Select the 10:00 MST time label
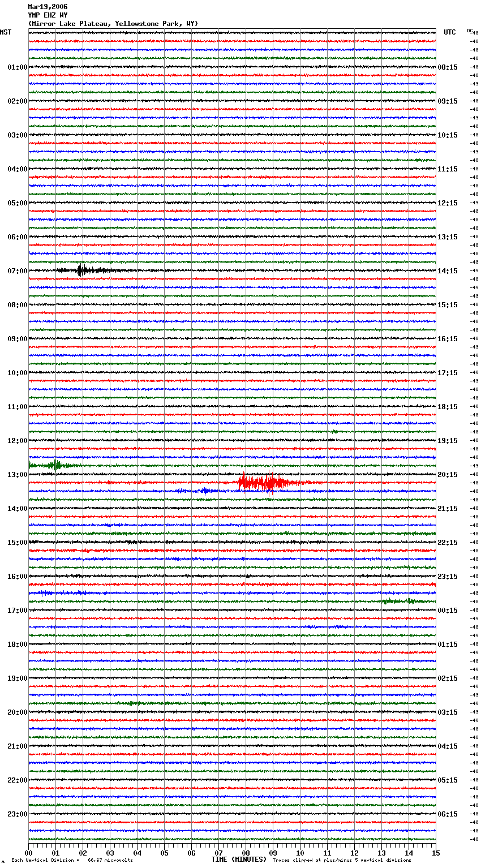The image size is (481, 868). tap(18, 373)
